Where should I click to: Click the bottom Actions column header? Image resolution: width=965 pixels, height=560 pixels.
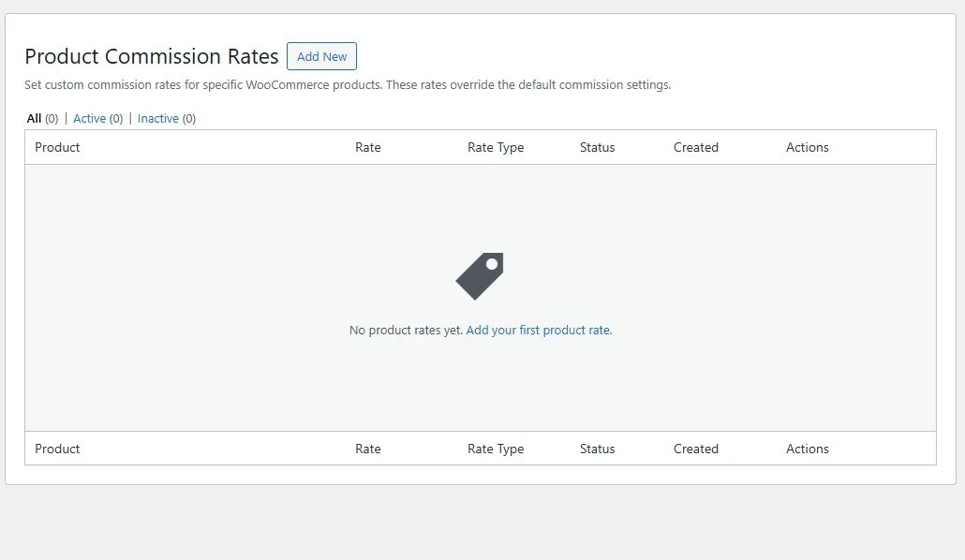[x=807, y=449]
